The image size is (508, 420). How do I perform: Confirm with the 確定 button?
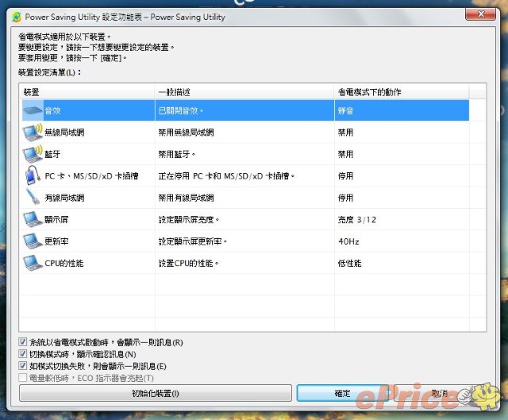(343, 394)
